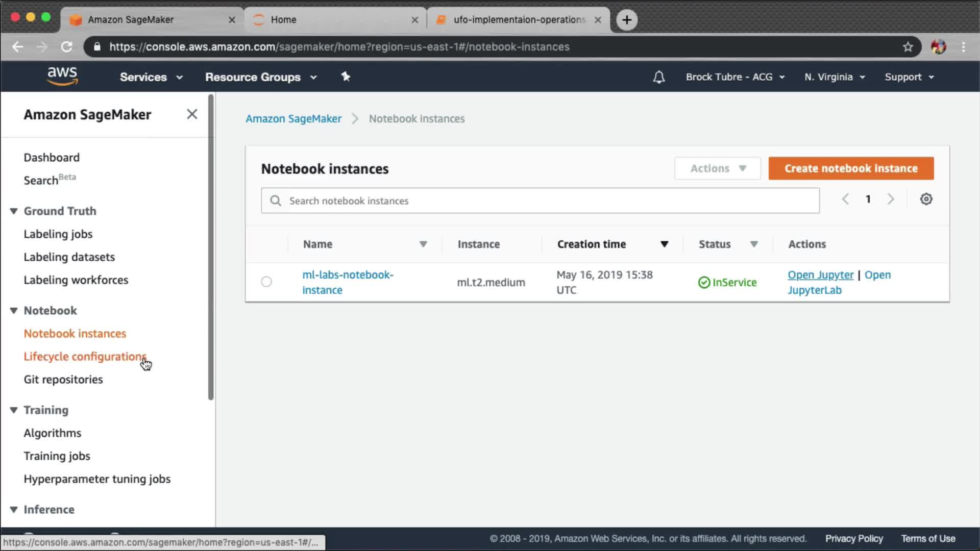This screenshot has width=980, height=551.
Task: Collapse the Ground Truth sidebar section
Action: pos(14,211)
